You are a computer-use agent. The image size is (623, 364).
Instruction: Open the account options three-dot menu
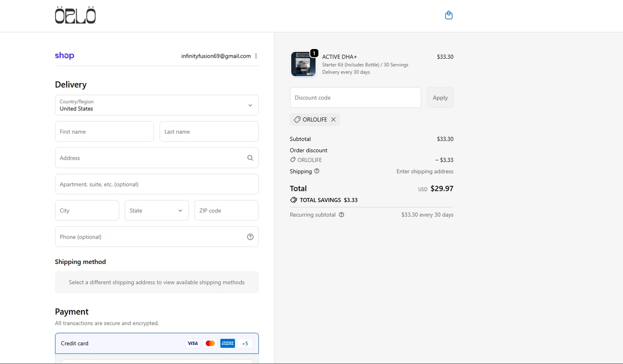[x=256, y=56]
